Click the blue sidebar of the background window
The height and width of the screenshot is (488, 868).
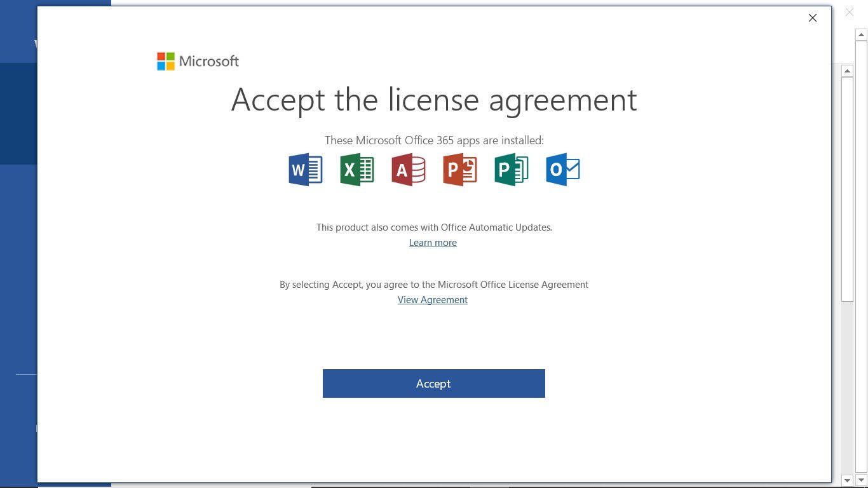(x=19, y=254)
